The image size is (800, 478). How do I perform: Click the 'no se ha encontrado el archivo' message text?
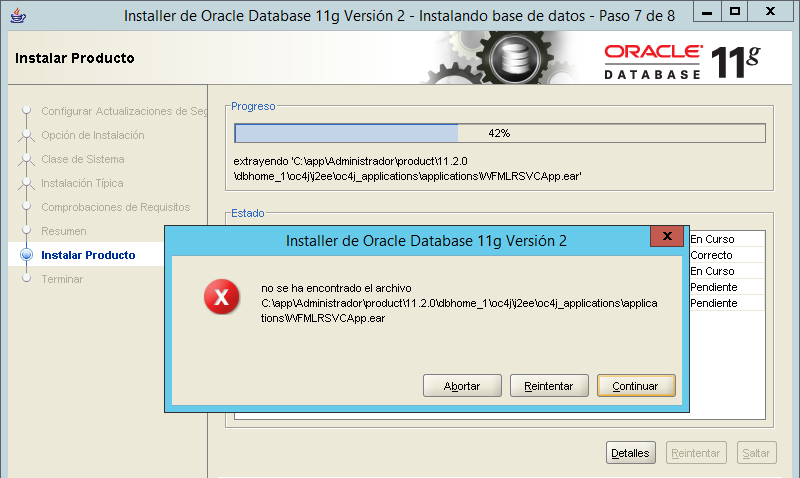click(336, 288)
